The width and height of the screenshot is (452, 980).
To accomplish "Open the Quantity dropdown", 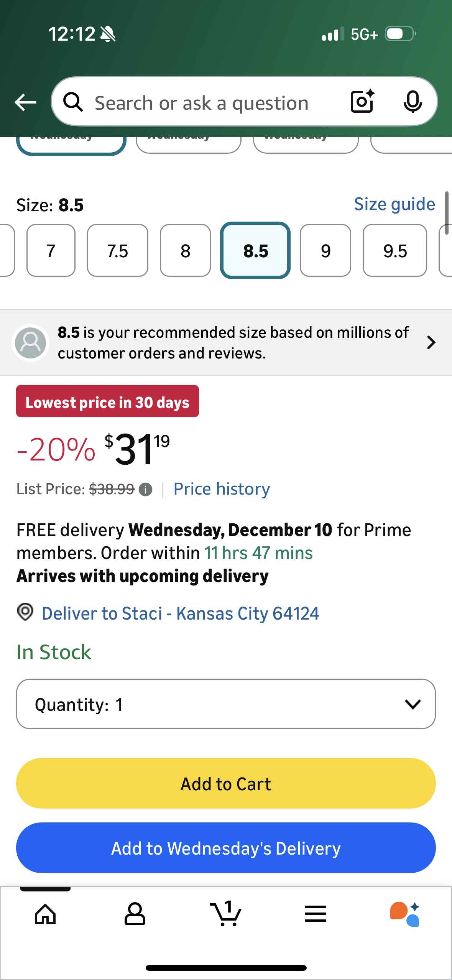I will 226,704.
